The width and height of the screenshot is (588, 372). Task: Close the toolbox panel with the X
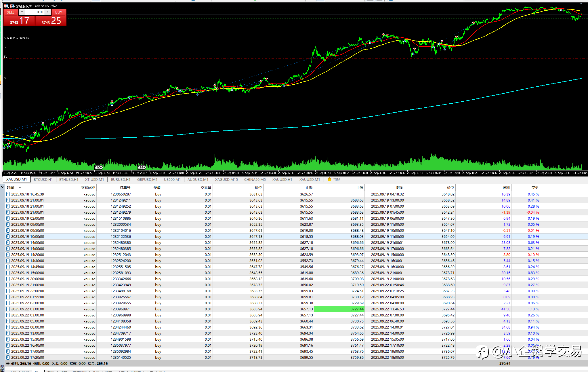click(2, 187)
